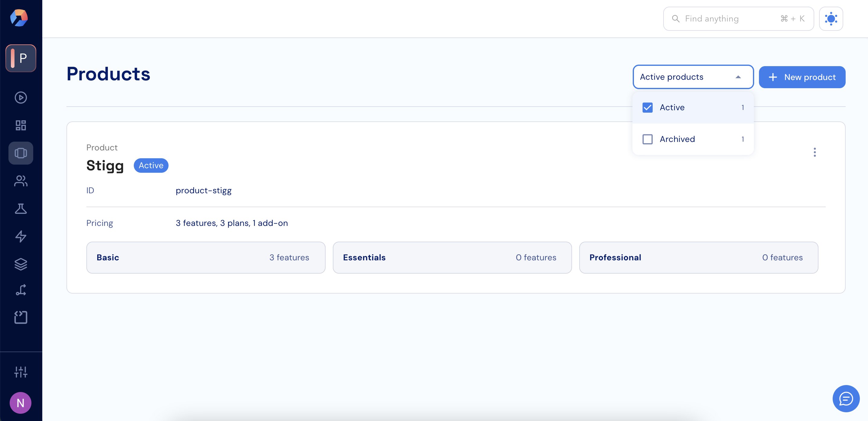Click the Stigg logo icon in sidebar
This screenshot has height=421, width=868.
19,18
